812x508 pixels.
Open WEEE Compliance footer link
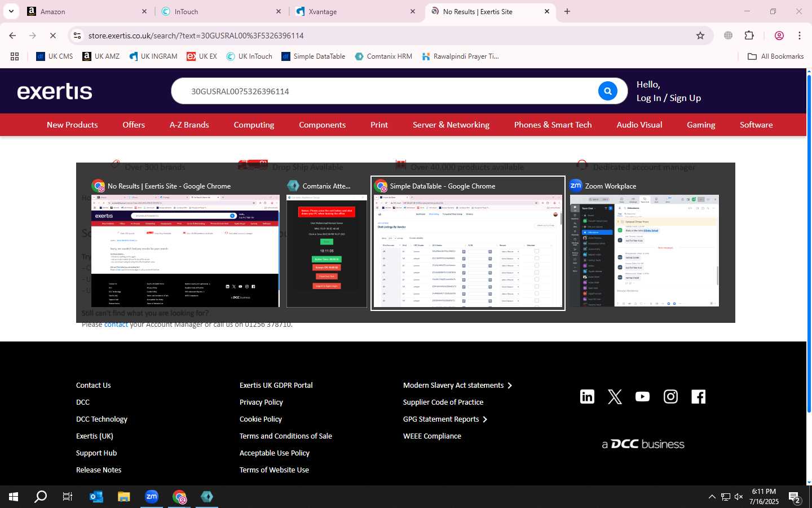[x=432, y=436]
